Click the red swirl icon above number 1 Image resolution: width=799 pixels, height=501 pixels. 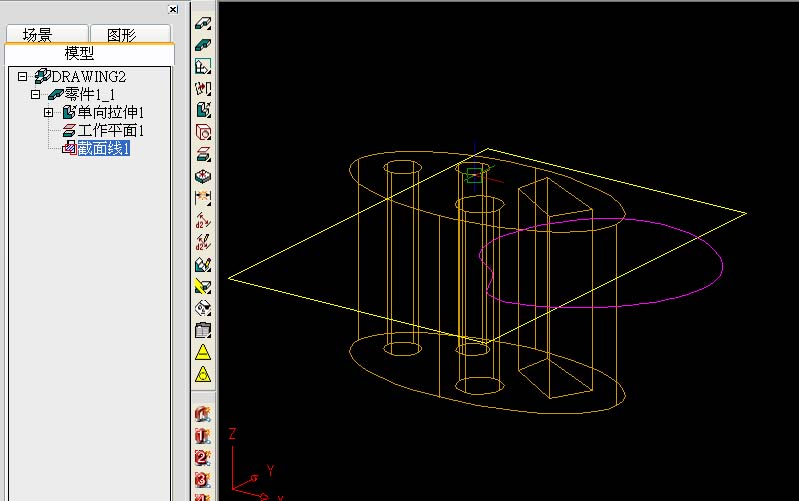tap(203, 414)
